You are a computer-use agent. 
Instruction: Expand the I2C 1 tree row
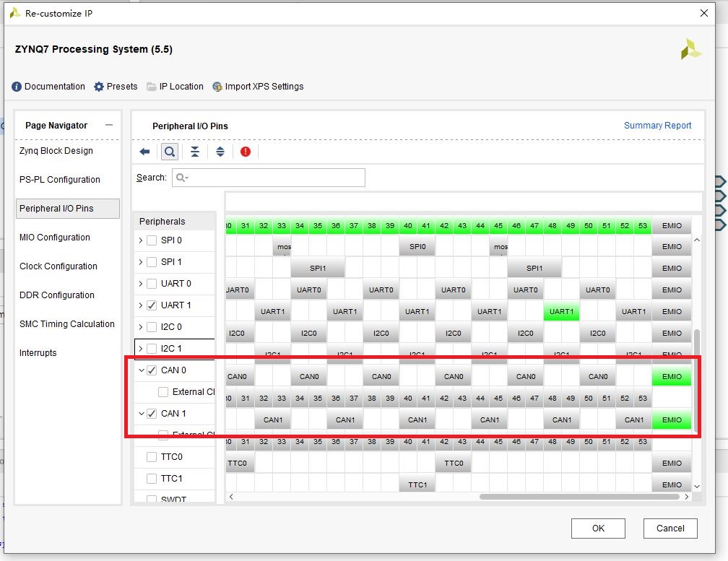click(x=141, y=349)
